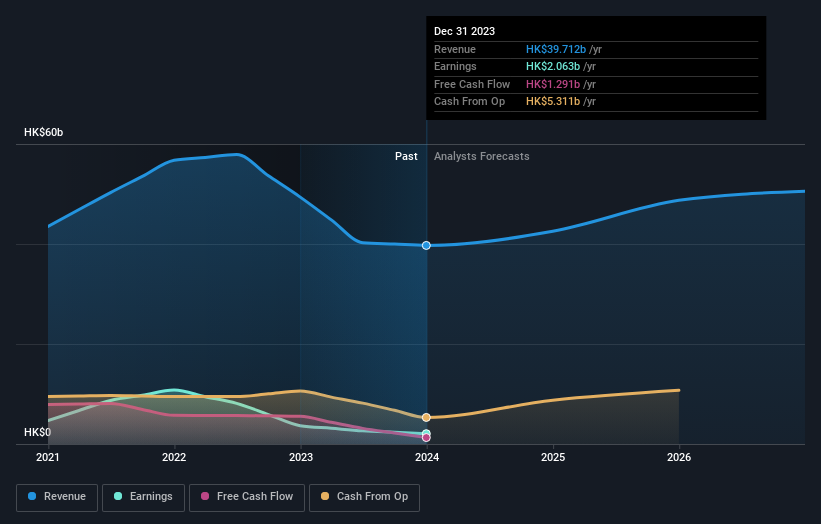Click the HK$2.063b earnings value

click(x=553, y=66)
